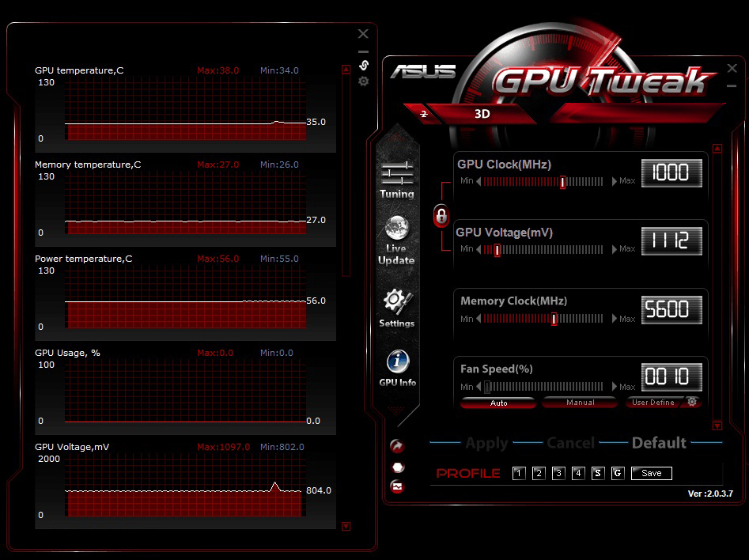Viewport: 749px width, 560px height.
Task: Click the GPU Voltage,mV graph
Action: [185, 486]
